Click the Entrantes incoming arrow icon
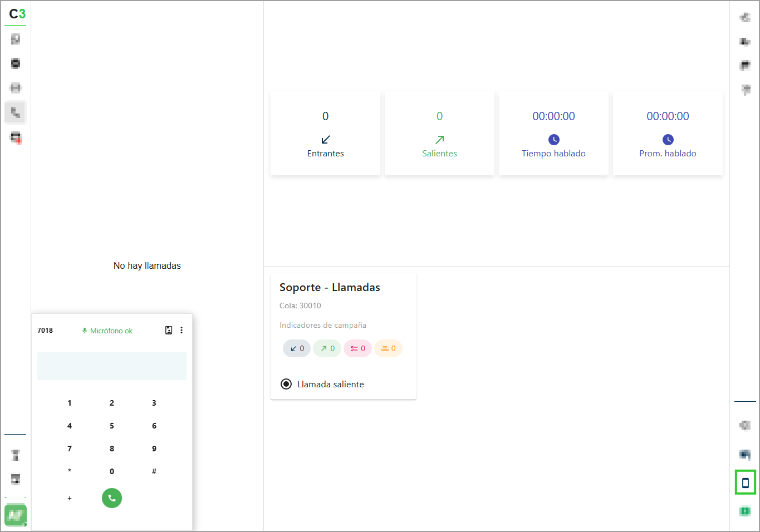 (326, 139)
